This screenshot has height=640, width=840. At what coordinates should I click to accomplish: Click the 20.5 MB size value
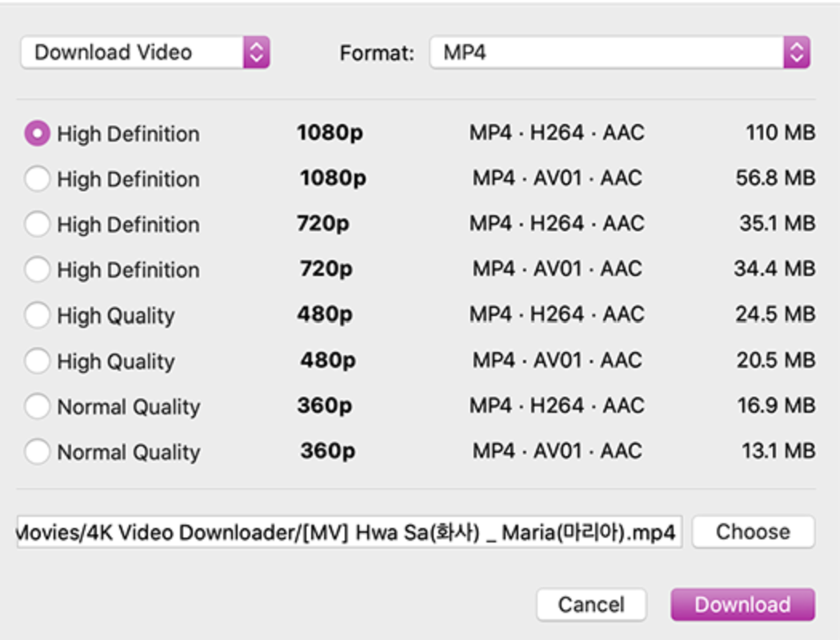tap(776, 360)
